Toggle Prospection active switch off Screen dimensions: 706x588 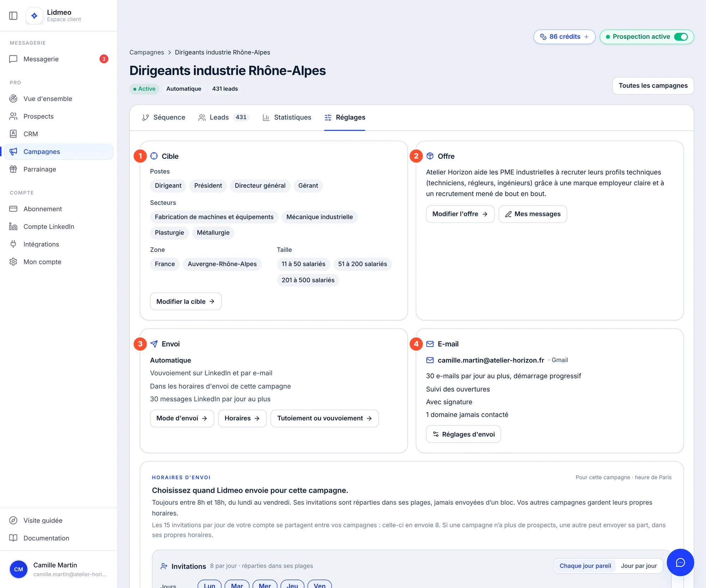click(x=681, y=37)
